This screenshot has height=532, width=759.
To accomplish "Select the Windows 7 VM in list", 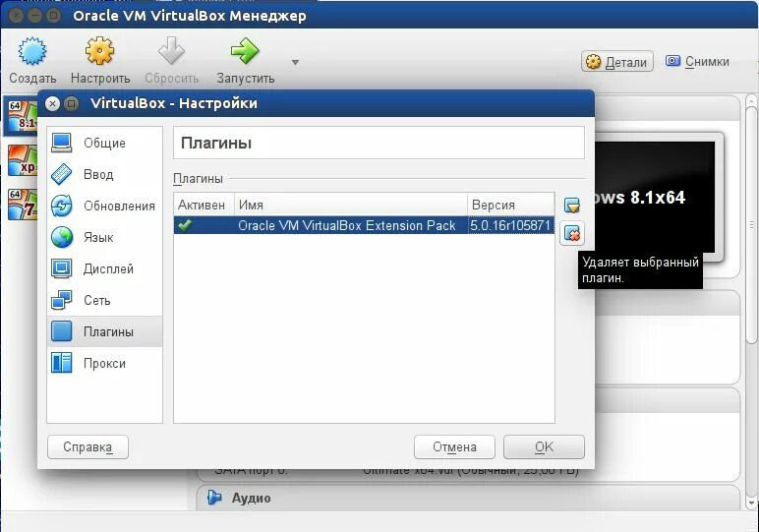I will click(23, 205).
